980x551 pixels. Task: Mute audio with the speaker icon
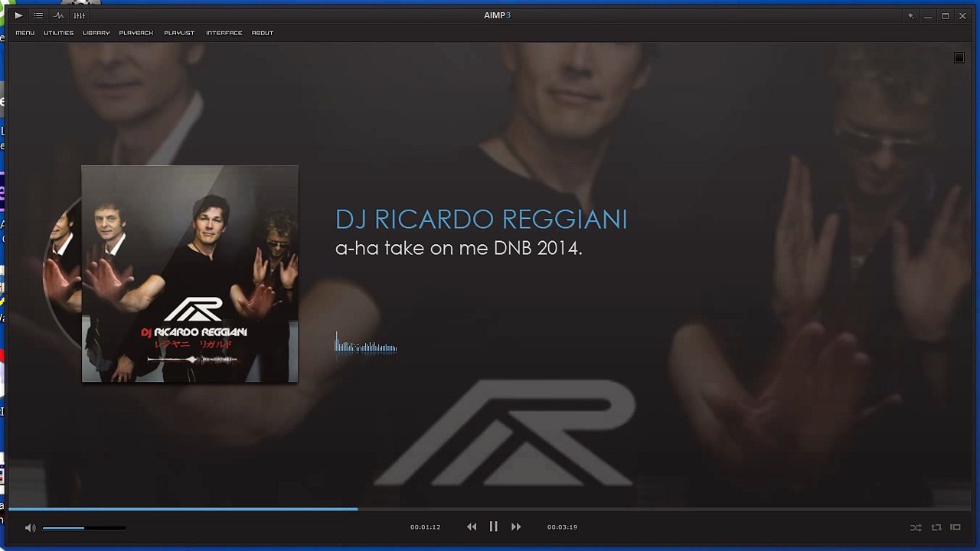tap(30, 527)
